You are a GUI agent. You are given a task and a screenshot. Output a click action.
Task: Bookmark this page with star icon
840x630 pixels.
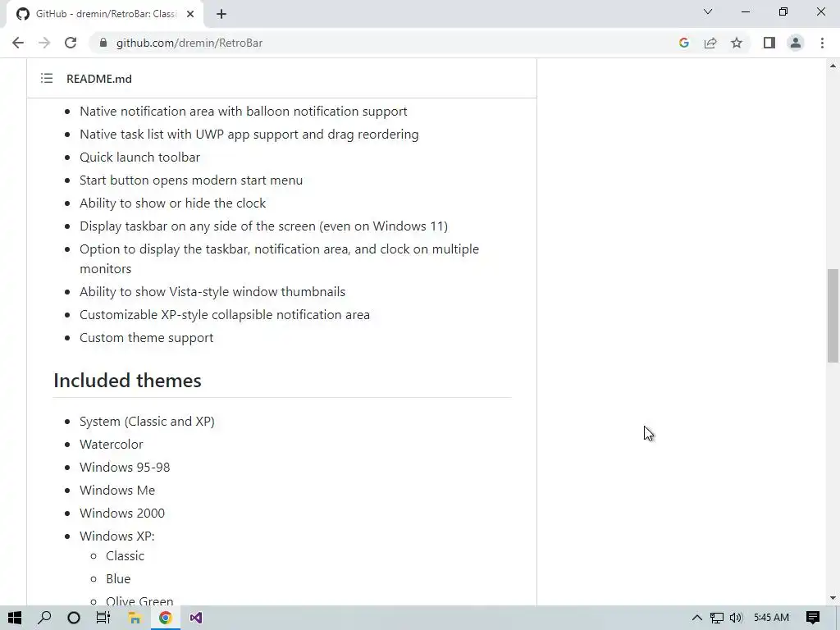737,43
